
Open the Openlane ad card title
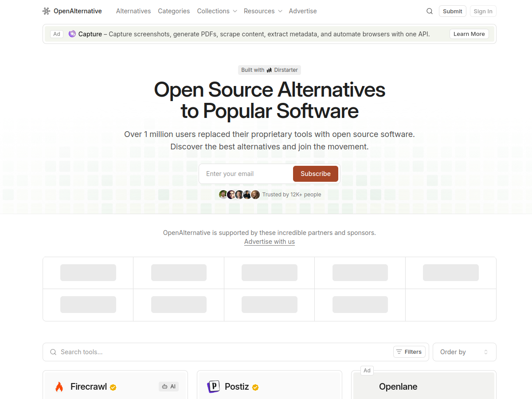pyautogui.click(x=398, y=387)
